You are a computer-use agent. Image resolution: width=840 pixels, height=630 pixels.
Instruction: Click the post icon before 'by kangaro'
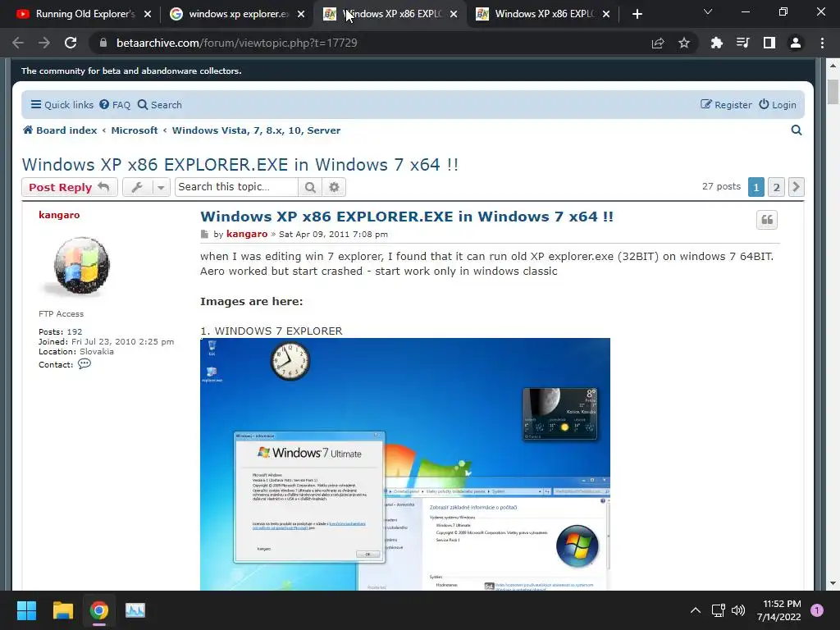click(x=204, y=234)
